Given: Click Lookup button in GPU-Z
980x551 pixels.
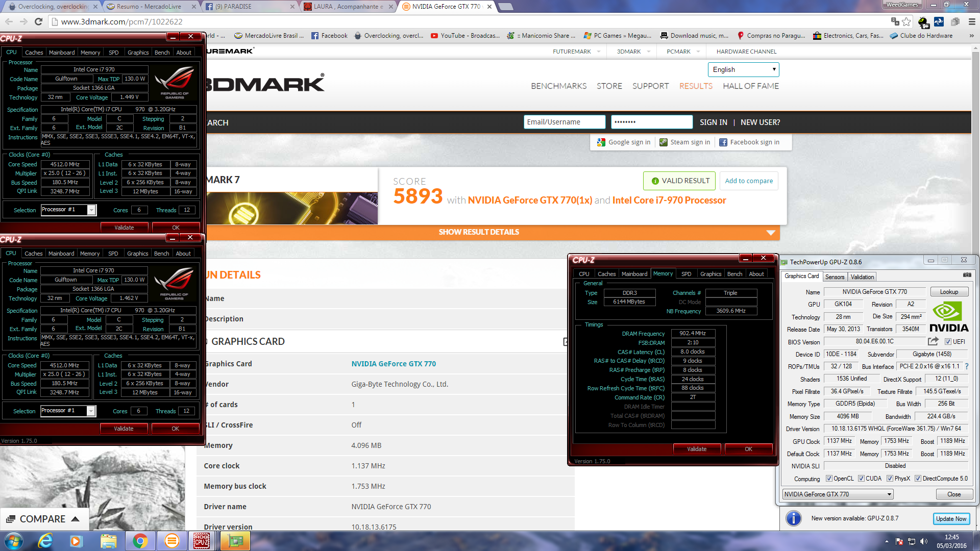Looking at the screenshot, I should click(949, 292).
